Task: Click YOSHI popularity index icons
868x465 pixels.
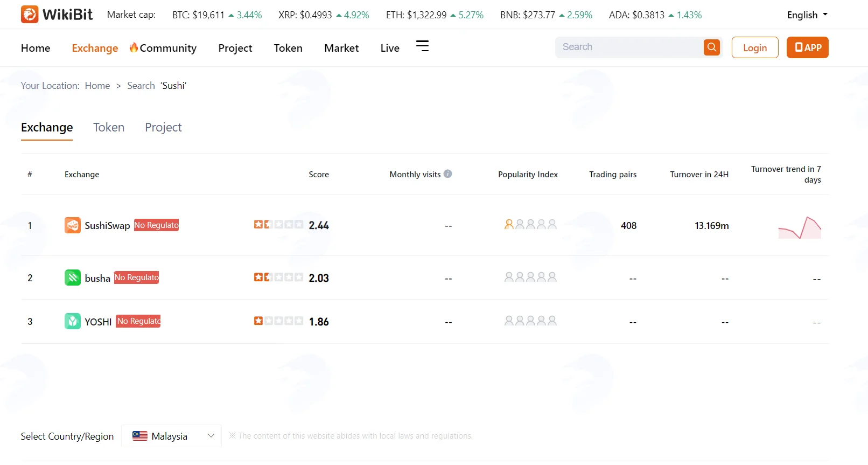Action: click(530, 321)
